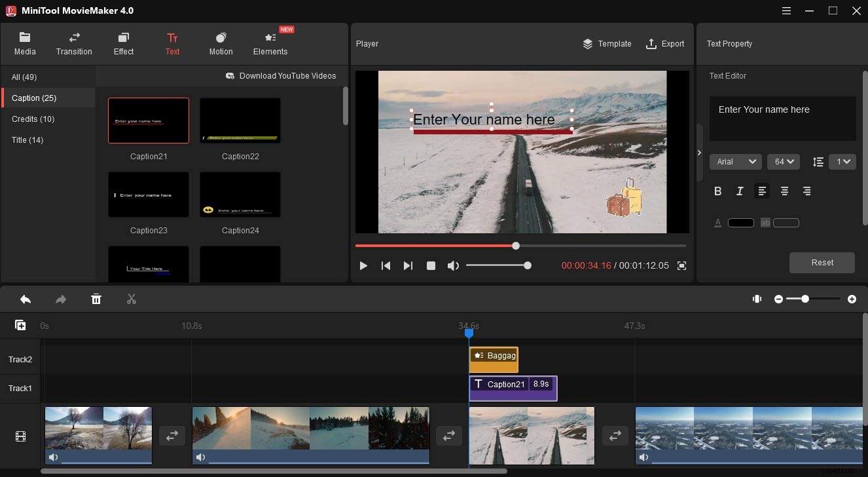Open the line spacing dropdown
Image resolution: width=868 pixels, height=477 pixels.
(842, 161)
